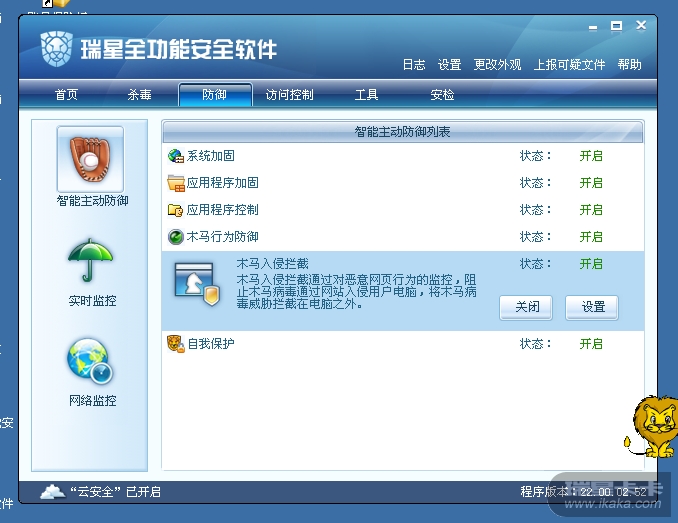
Task: Click the 设置 button for 木马入侵拦截
Action: pos(592,308)
